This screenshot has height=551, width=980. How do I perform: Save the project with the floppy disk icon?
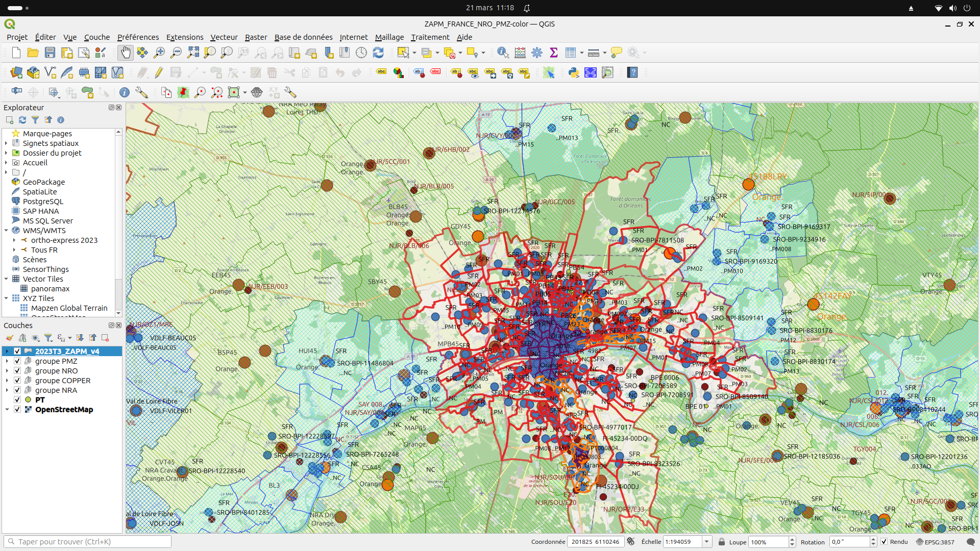click(x=50, y=53)
